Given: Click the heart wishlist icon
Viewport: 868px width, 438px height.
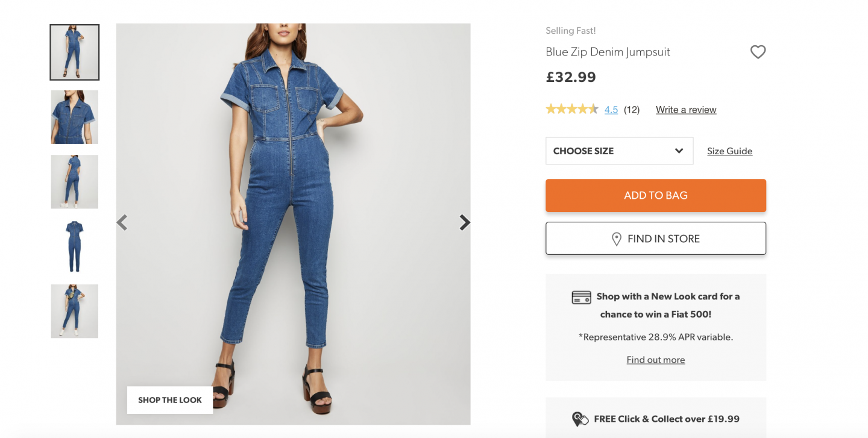Looking at the screenshot, I should coord(758,52).
